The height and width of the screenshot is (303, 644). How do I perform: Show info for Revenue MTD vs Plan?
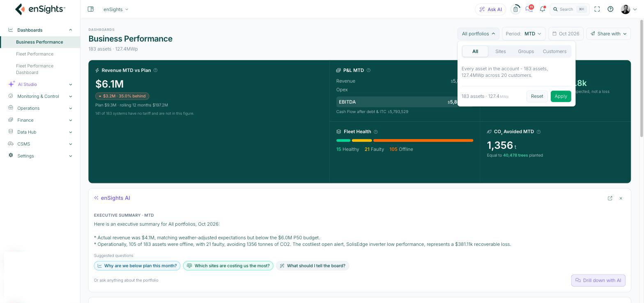pyautogui.click(x=155, y=70)
